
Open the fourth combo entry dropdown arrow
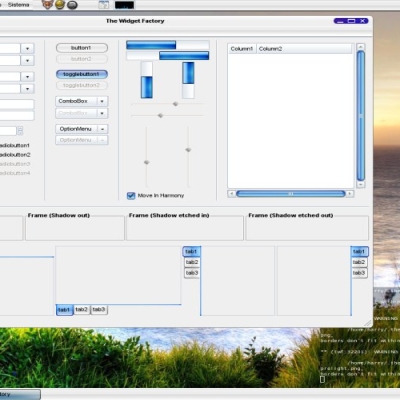point(27,89)
